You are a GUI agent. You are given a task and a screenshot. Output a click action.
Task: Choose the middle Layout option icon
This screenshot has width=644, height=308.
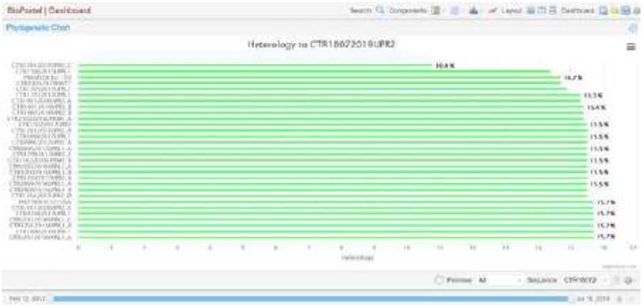point(542,10)
